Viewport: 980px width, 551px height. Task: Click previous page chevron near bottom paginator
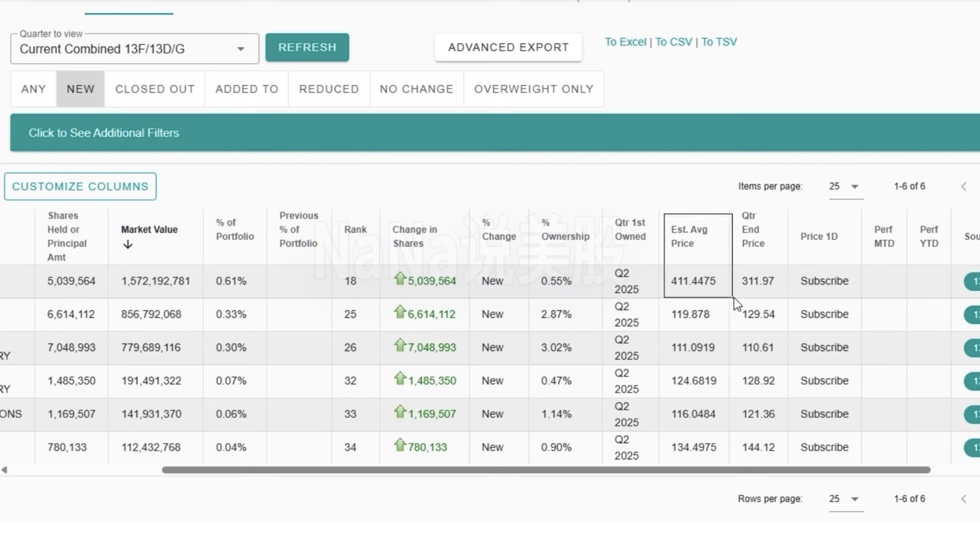(963, 499)
